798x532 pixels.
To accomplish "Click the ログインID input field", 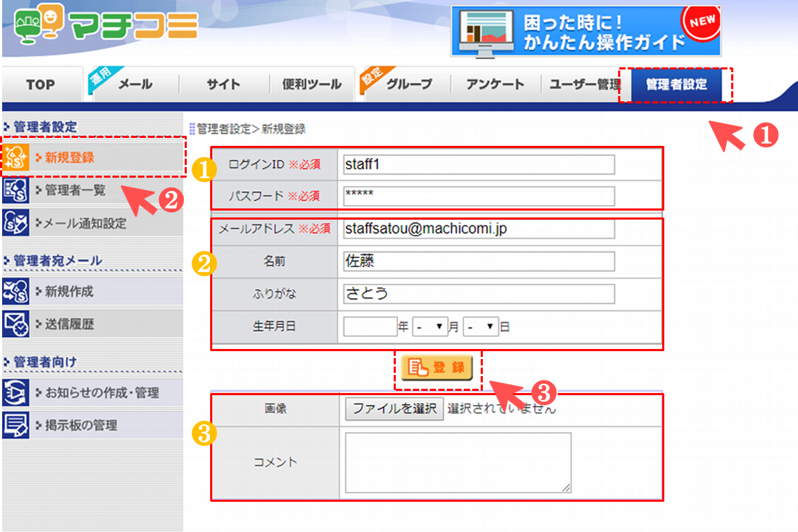I will point(479,164).
